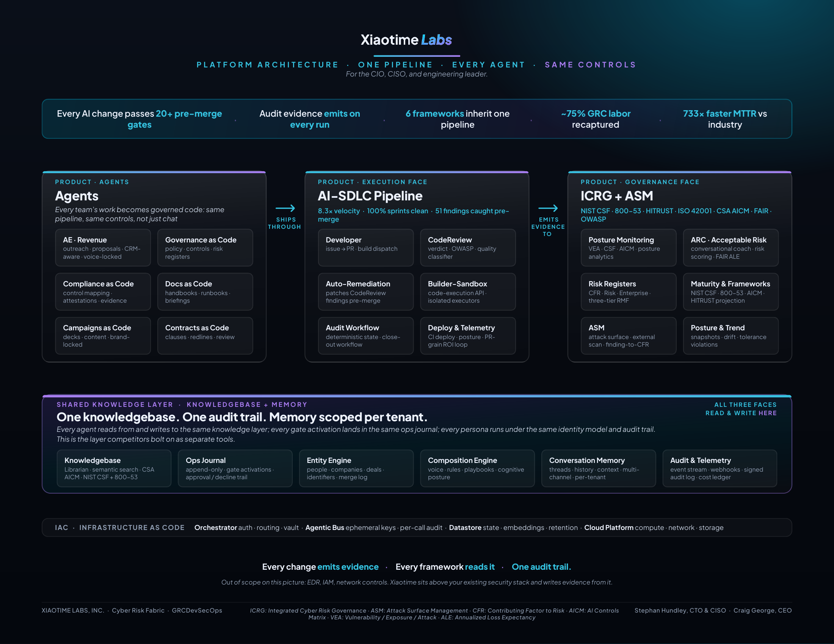Select the CodeReview card

pos(468,248)
